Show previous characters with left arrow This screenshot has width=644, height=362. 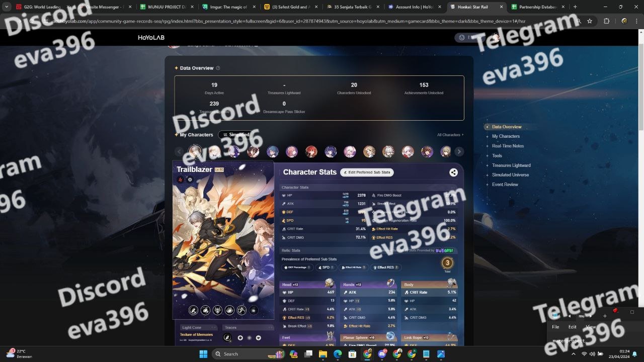179,151
